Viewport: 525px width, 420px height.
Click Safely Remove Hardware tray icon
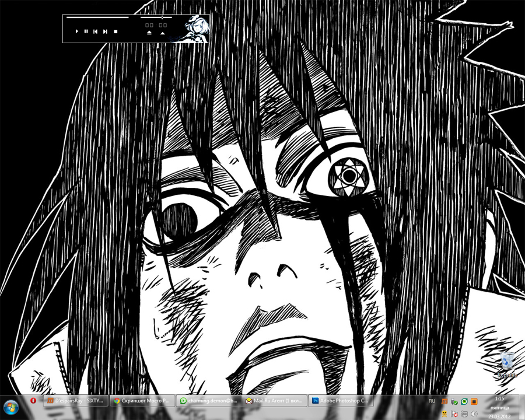[x=454, y=401]
